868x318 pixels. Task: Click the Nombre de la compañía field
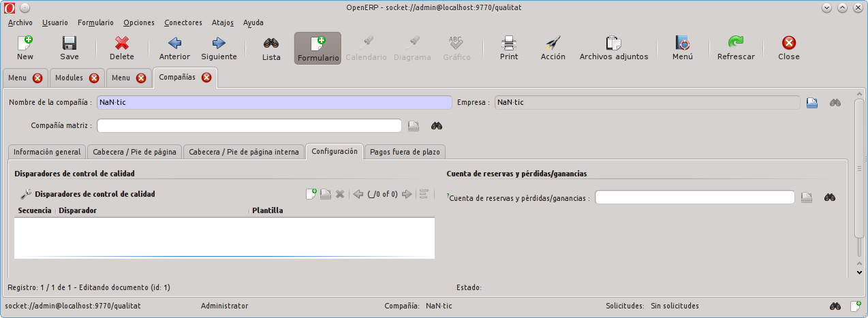click(275, 102)
